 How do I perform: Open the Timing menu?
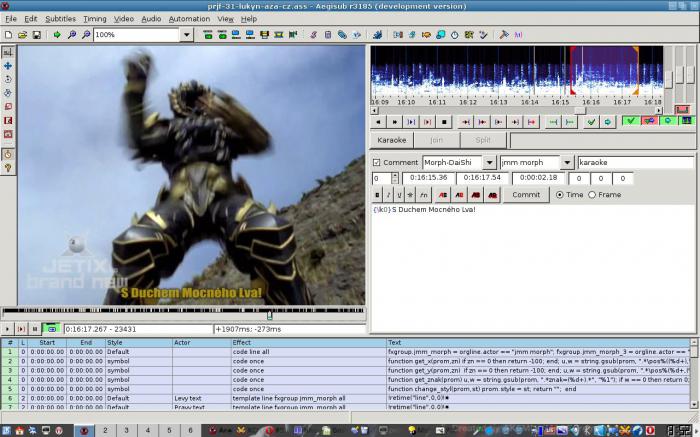95,19
